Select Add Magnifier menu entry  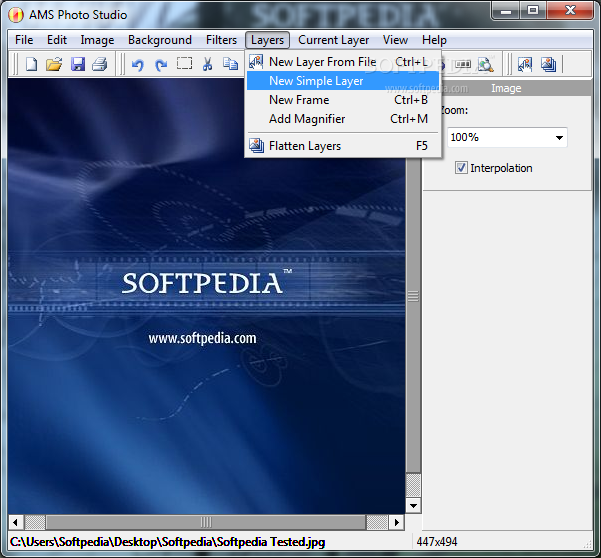point(343,119)
